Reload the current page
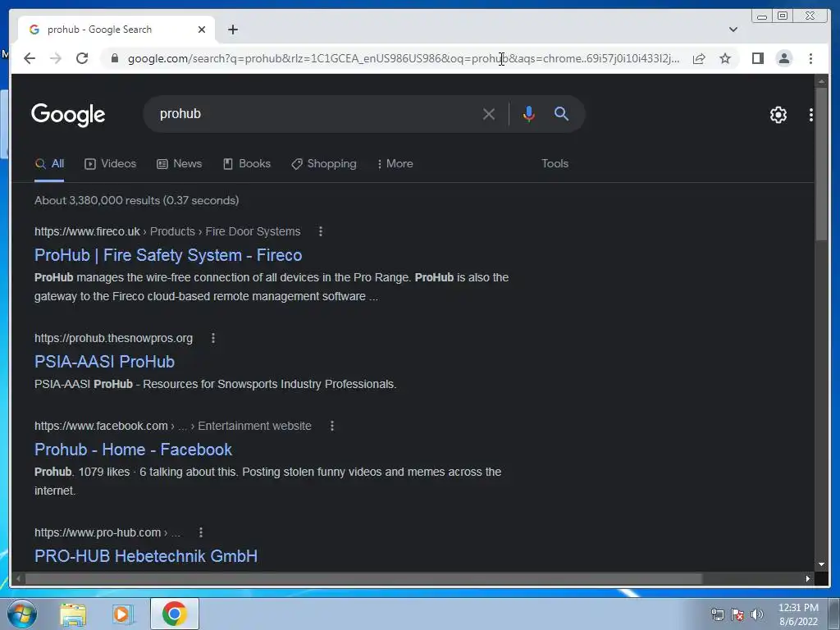840x630 pixels. (x=82, y=58)
